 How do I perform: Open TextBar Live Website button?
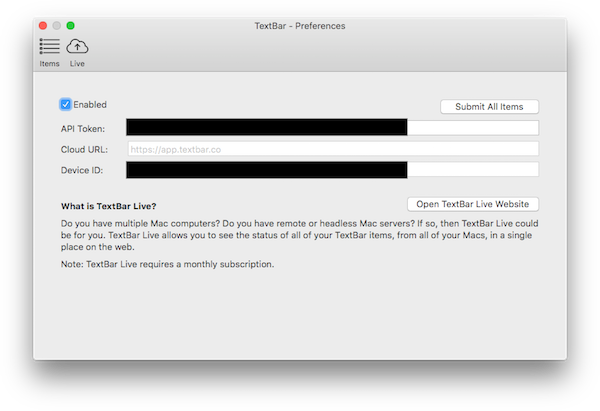click(473, 204)
